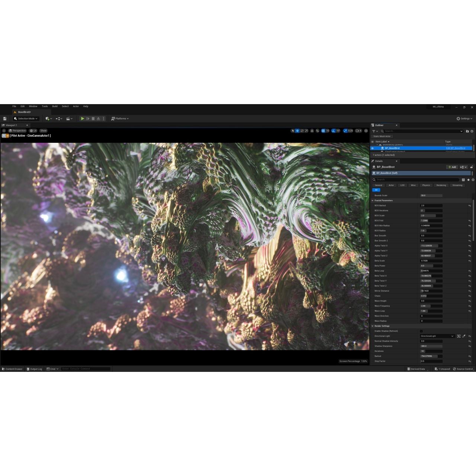Image resolution: width=476 pixels, height=476 pixels.
Task: Click the Add component button
Action: coord(452,167)
